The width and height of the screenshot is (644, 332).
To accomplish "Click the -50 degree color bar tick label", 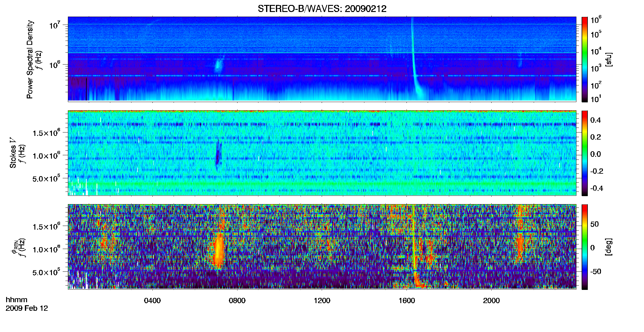I will [x=595, y=272].
